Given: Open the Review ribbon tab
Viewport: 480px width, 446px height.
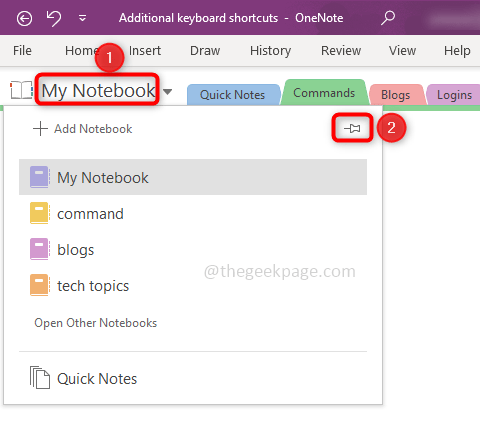Looking at the screenshot, I should pos(341,51).
